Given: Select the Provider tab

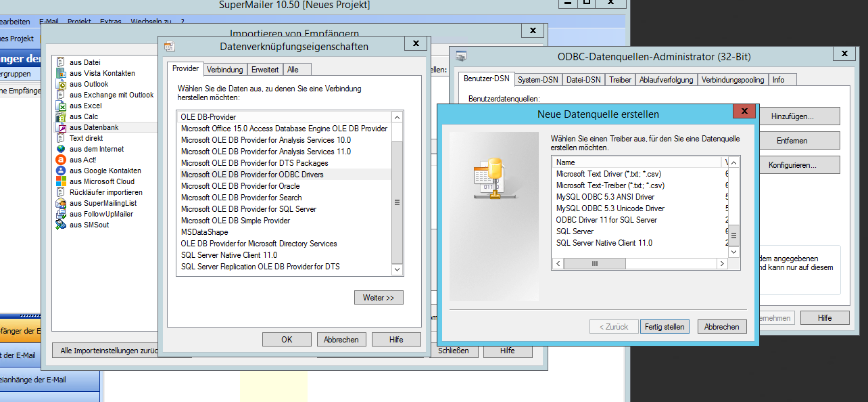Looking at the screenshot, I should tap(185, 68).
